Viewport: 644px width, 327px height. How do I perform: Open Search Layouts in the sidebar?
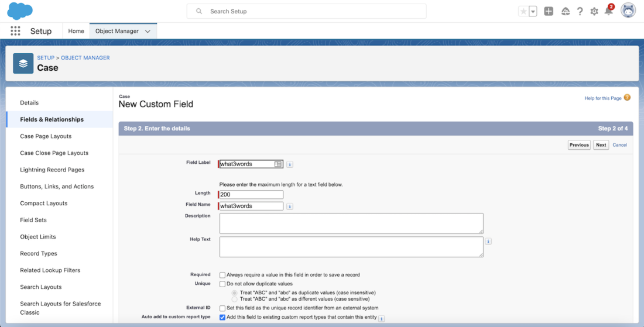click(x=40, y=287)
